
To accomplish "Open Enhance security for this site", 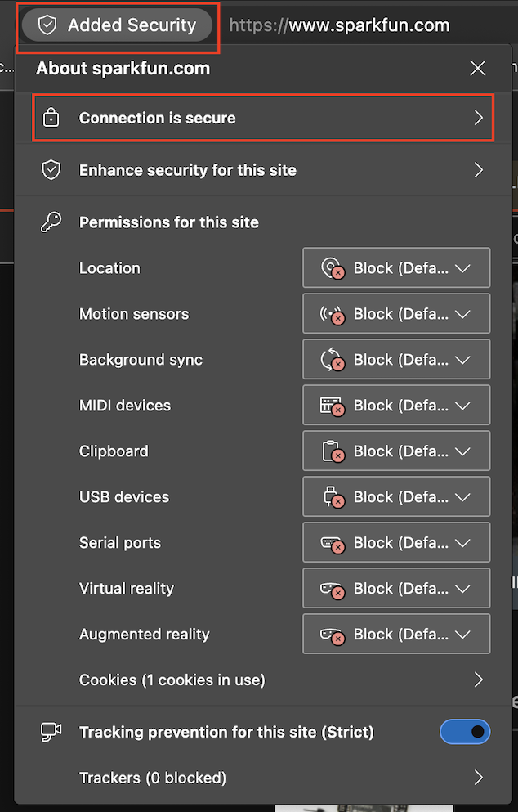I will coord(261,170).
